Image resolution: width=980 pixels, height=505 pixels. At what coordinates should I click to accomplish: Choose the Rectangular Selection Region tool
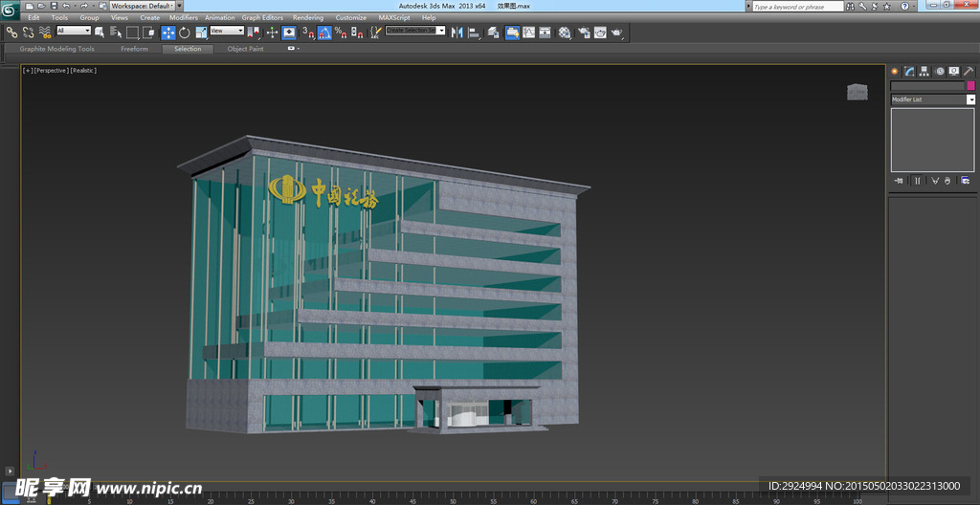click(x=132, y=33)
